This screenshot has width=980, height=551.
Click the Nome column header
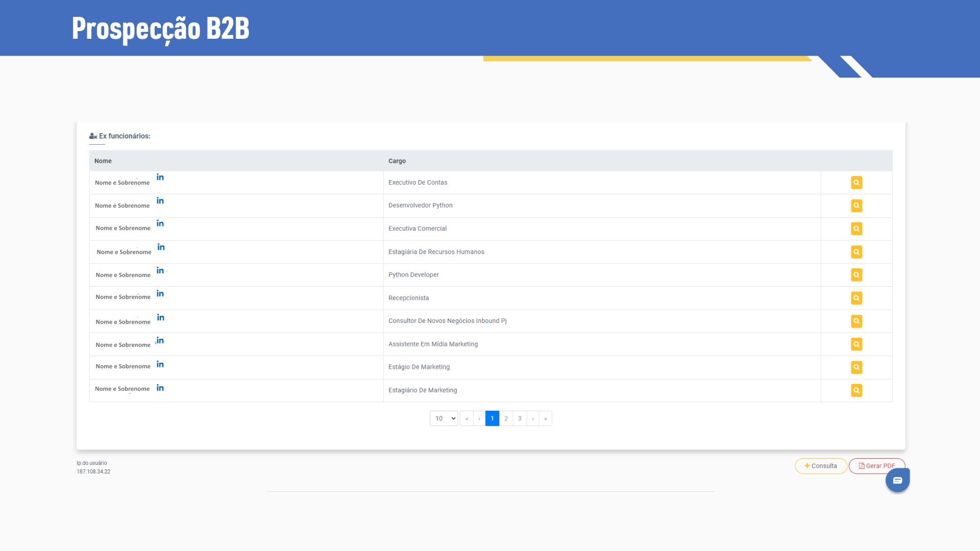click(103, 161)
